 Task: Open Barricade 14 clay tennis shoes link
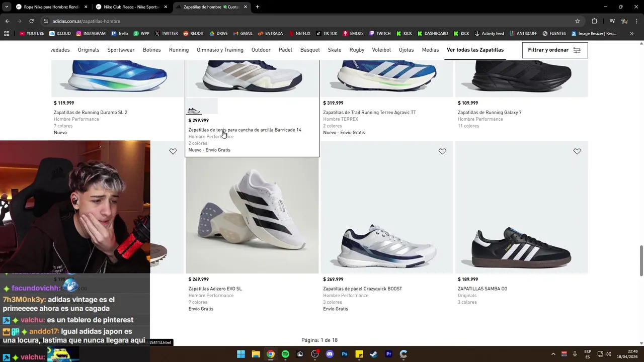click(x=245, y=130)
